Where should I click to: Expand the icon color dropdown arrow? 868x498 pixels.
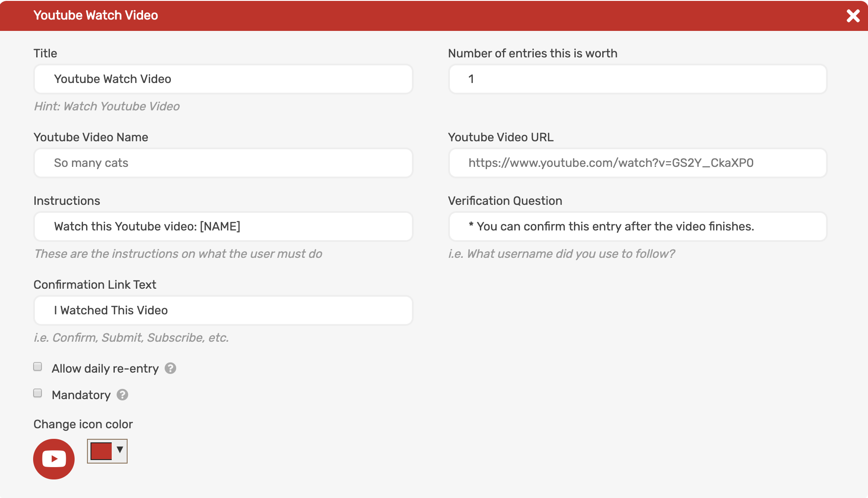click(x=119, y=450)
